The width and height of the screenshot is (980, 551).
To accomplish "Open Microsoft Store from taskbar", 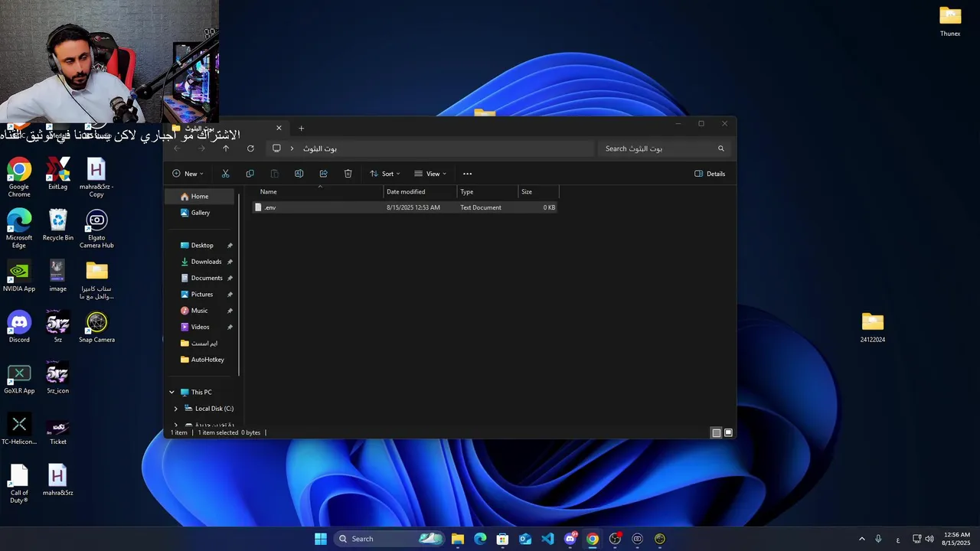I will 502,539.
